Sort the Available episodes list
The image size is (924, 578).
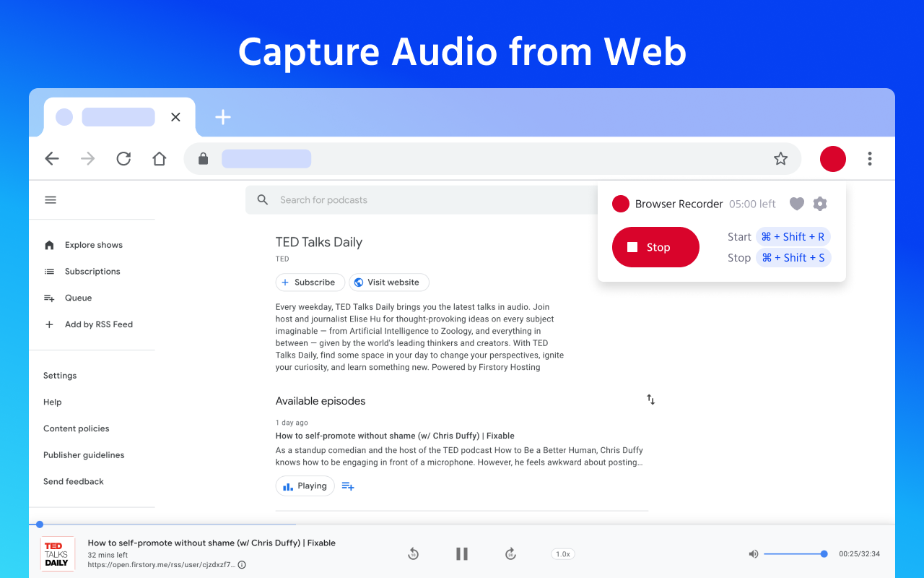[650, 399]
